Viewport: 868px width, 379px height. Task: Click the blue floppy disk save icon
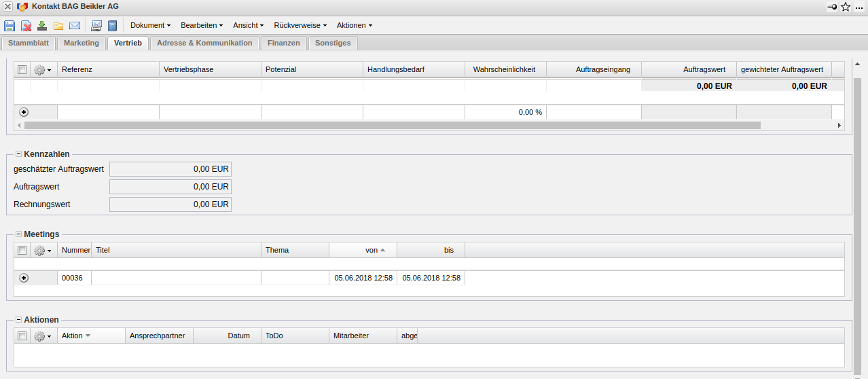(x=10, y=26)
